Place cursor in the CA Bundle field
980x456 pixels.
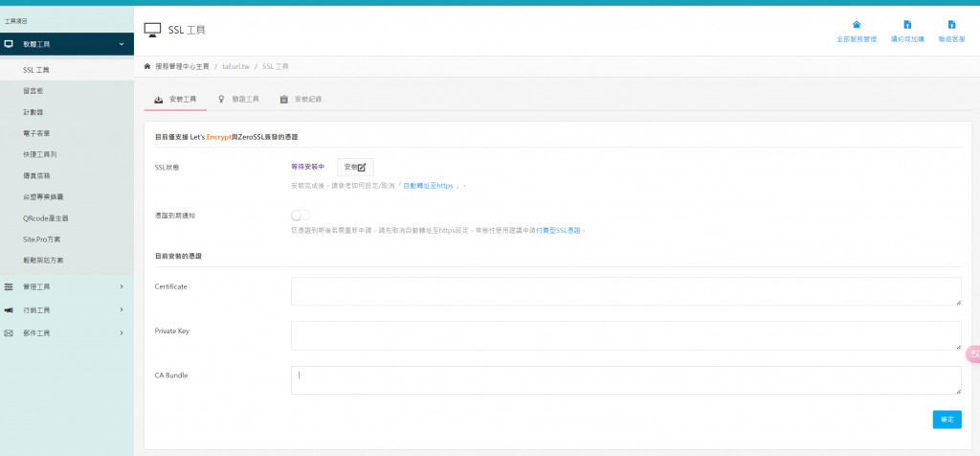tap(626, 380)
